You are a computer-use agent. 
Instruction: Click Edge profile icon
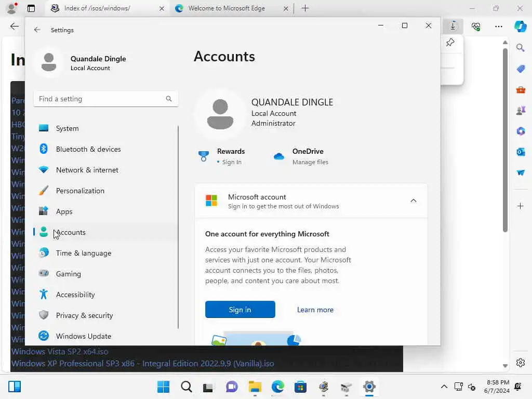tap(12, 8)
